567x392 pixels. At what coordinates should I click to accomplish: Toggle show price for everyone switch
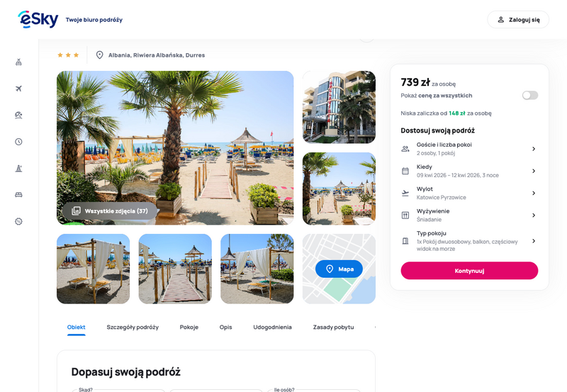529,96
